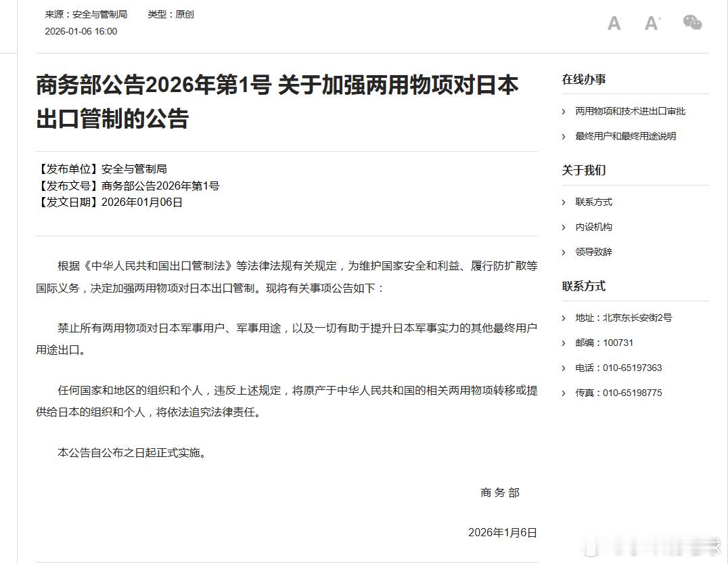
Task: Expand the 地址 contact entry arrow
Action: (565, 317)
